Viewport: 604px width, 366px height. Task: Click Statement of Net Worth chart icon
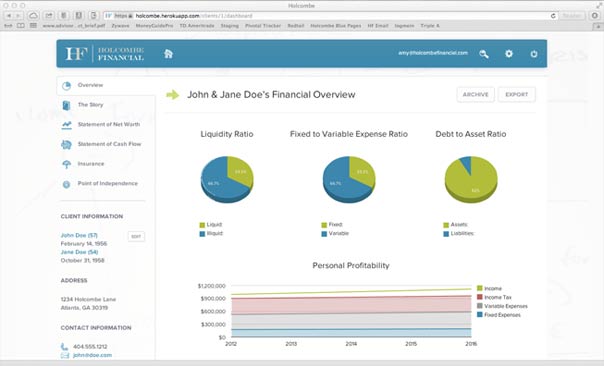[67, 125]
